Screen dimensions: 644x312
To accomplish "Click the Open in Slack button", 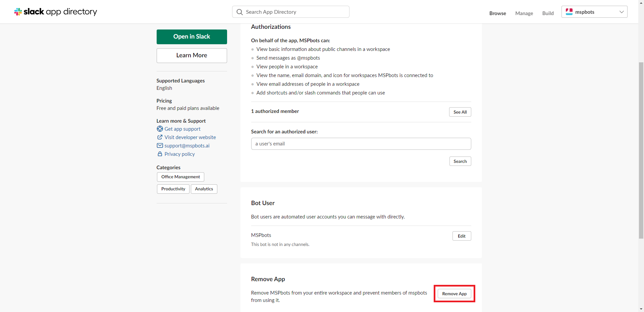I will tap(192, 37).
